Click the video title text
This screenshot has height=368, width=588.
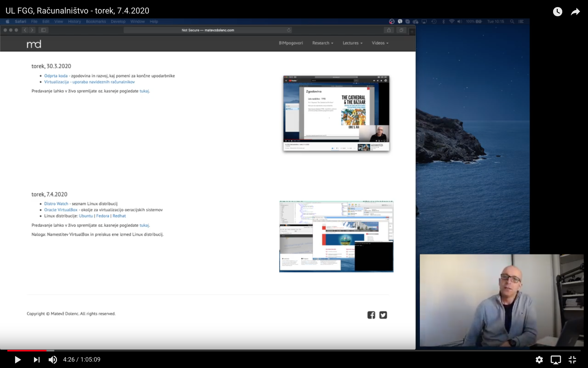pyautogui.click(x=77, y=11)
